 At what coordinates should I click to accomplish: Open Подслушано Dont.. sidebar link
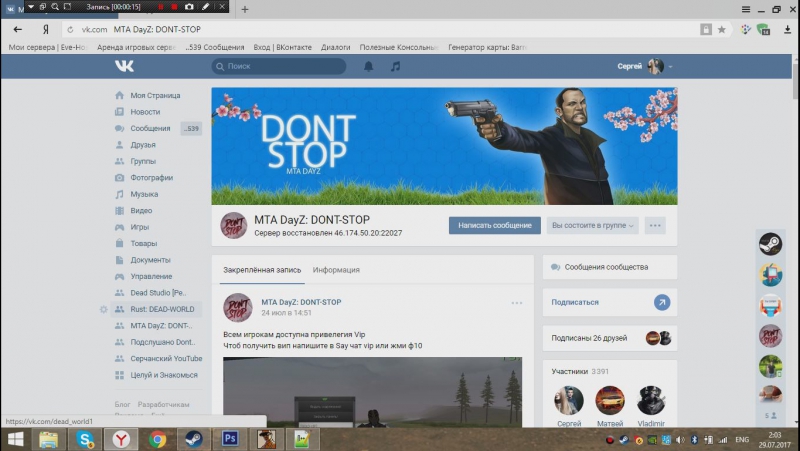(x=163, y=342)
